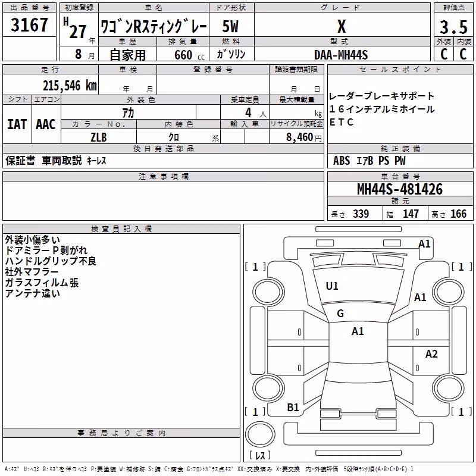Image resolution: width=476 pixels, height=476 pixels.
Task: Click the chassis number MH44S-481426
Action: point(400,189)
